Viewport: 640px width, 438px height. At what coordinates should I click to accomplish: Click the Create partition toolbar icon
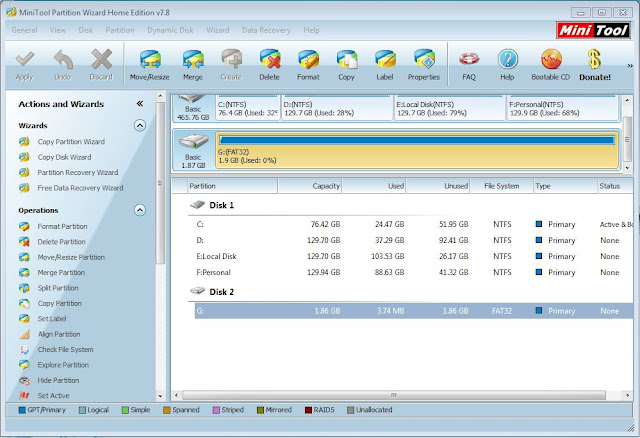[x=231, y=65]
